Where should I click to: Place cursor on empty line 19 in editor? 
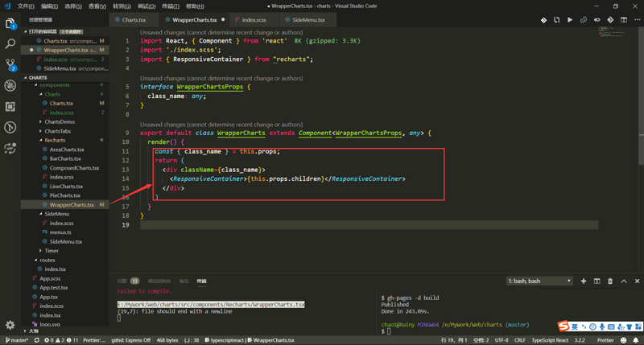click(x=369, y=225)
